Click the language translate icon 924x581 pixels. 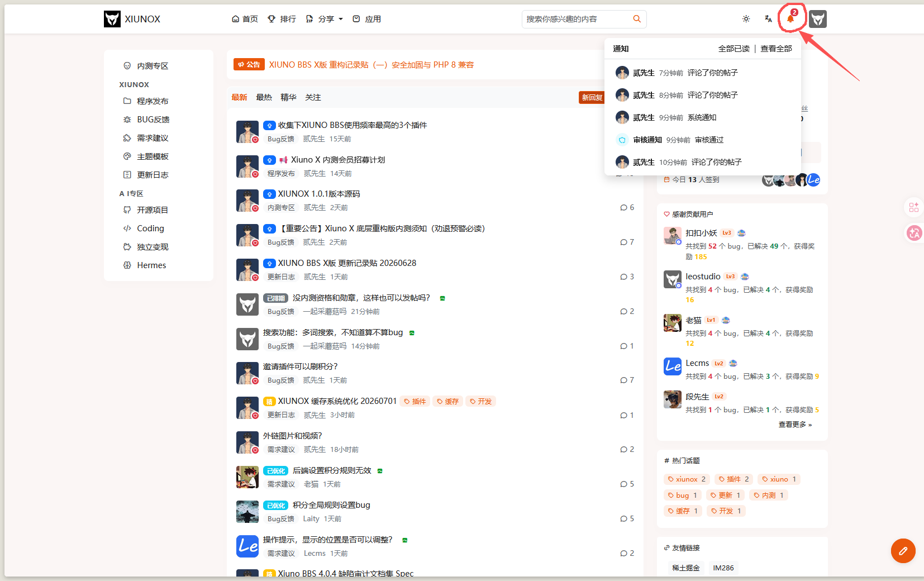click(x=768, y=19)
